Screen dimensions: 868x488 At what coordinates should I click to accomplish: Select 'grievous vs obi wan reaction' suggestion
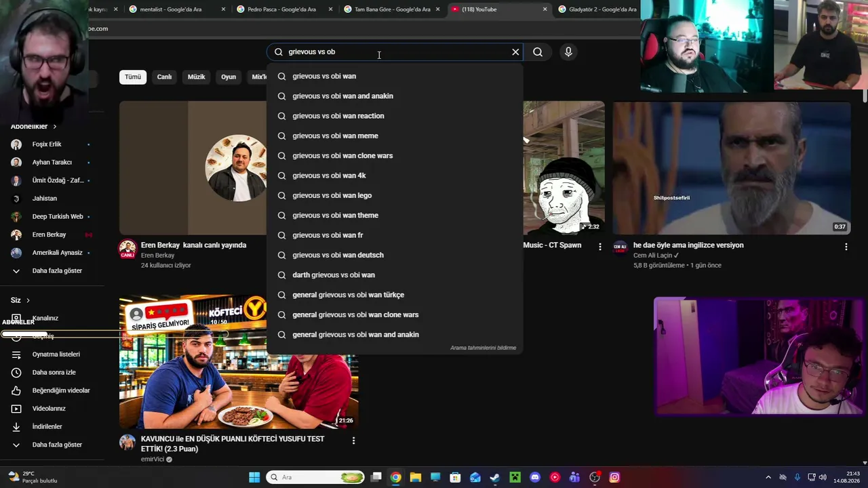click(395, 116)
